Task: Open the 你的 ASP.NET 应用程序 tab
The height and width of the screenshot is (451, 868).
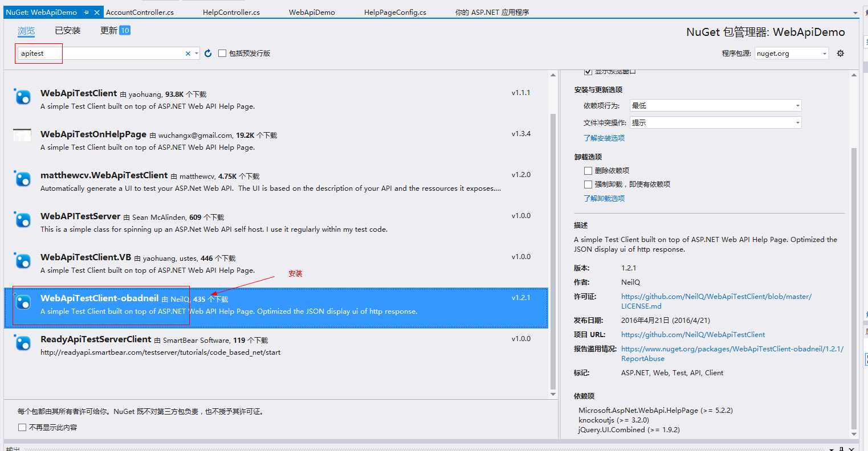Action: point(492,12)
